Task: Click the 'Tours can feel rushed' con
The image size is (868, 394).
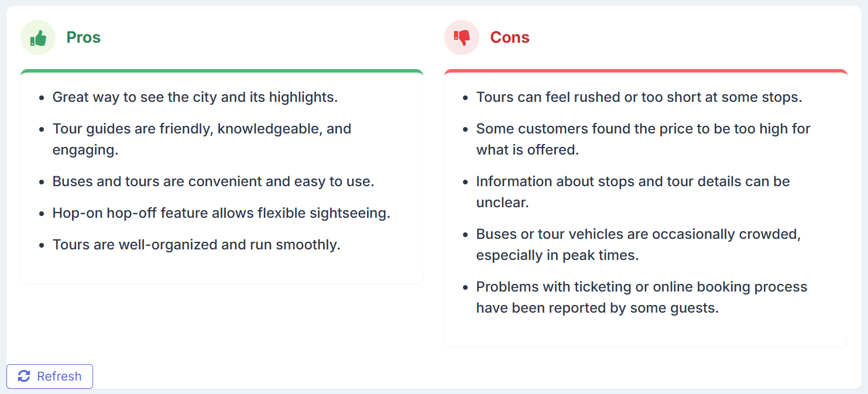Action: click(639, 97)
